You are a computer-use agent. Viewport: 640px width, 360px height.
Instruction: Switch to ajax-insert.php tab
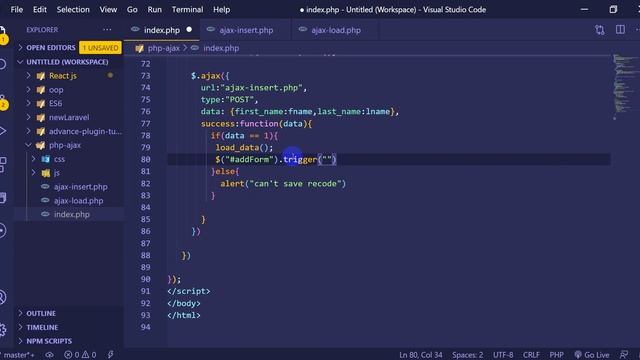tap(246, 30)
